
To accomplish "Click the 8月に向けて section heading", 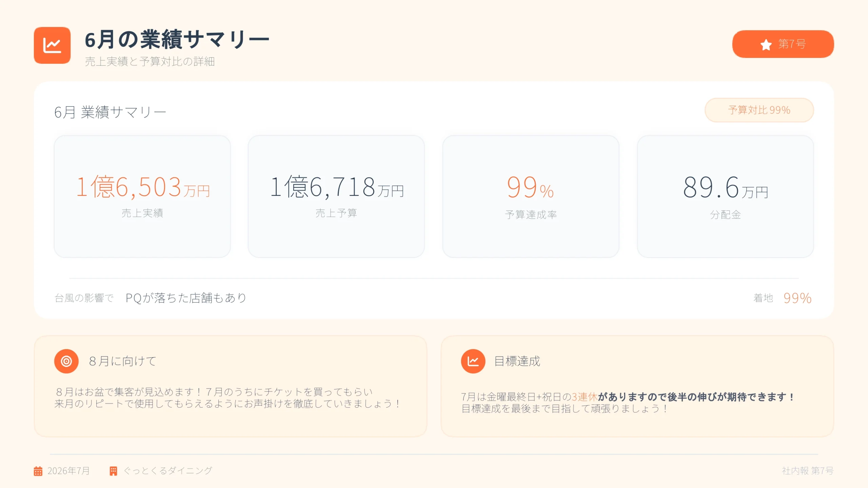I will tap(122, 361).
